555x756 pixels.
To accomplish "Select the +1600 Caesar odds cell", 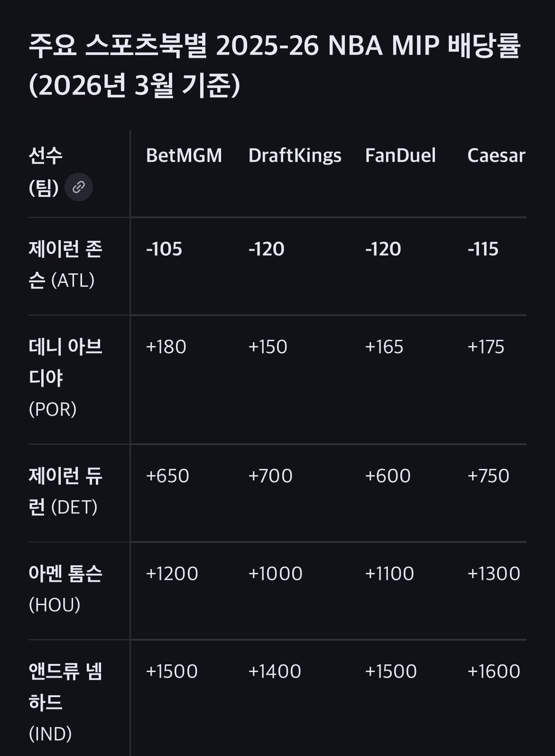I will [494, 672].
